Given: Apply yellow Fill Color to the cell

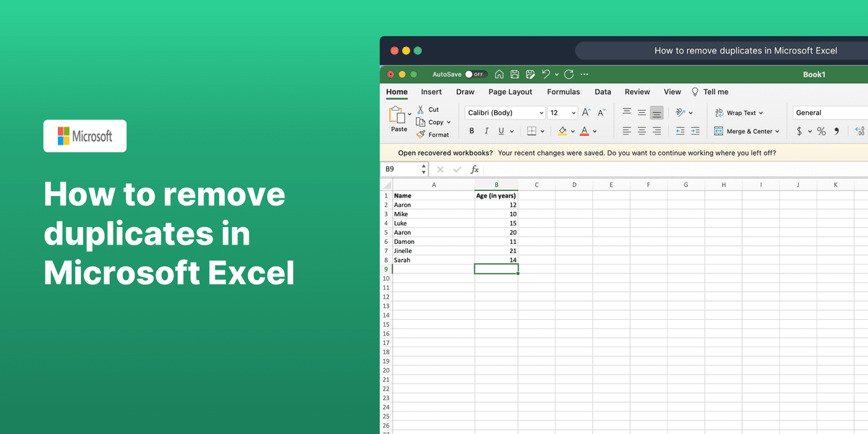Looking at the screenshot, I should coord(563,131).
